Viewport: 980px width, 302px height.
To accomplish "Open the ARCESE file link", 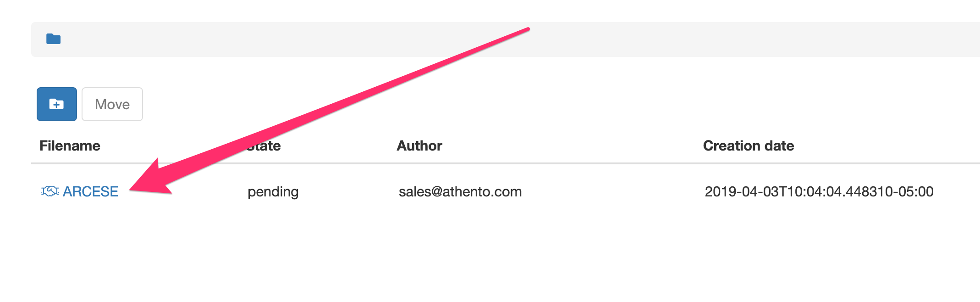I will (90, 191).
